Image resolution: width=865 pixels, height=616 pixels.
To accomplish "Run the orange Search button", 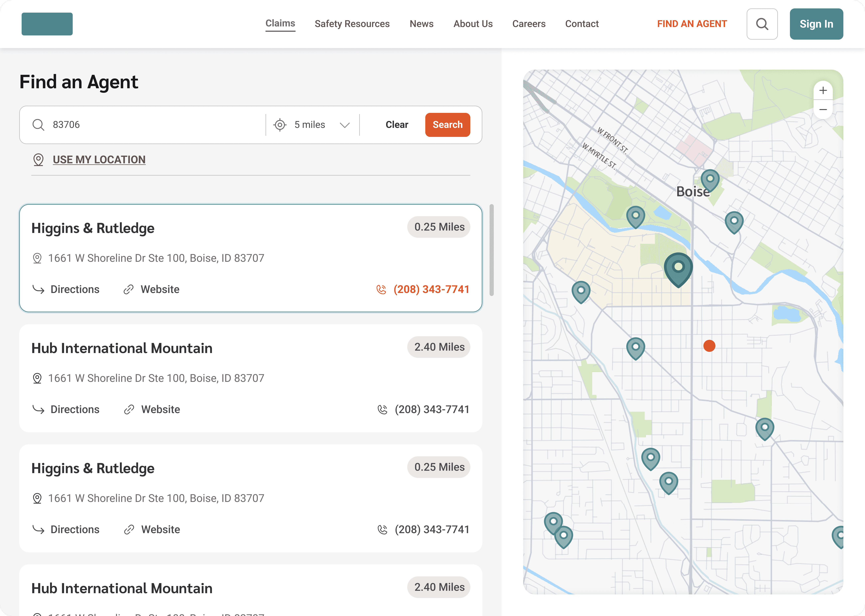I will [448, 125].
